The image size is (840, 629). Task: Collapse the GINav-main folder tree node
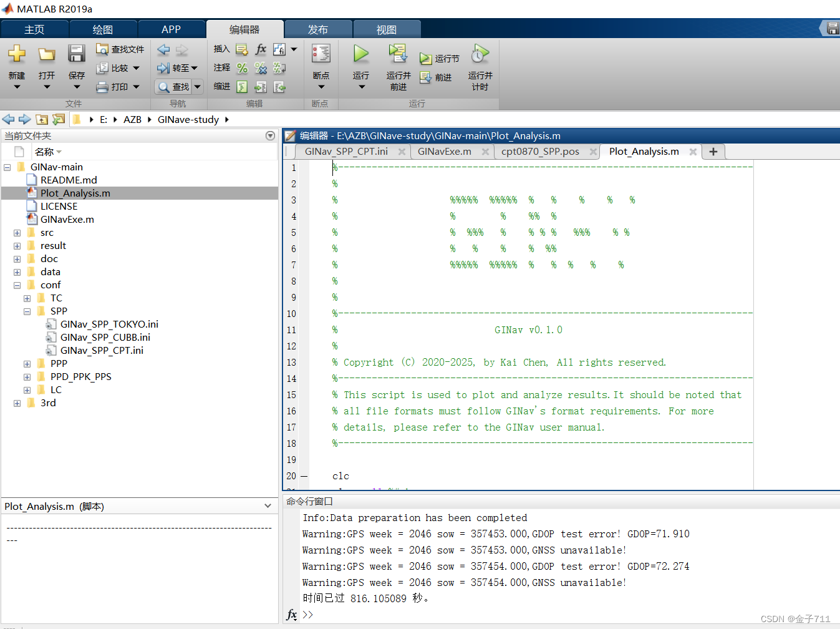[x=7, y=167]
